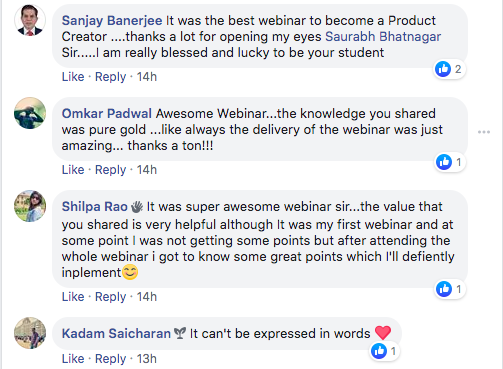Click the thumbs-up reaction on Omkar Padwal's comment
This screenshot has height=369, width=503.
444,162
